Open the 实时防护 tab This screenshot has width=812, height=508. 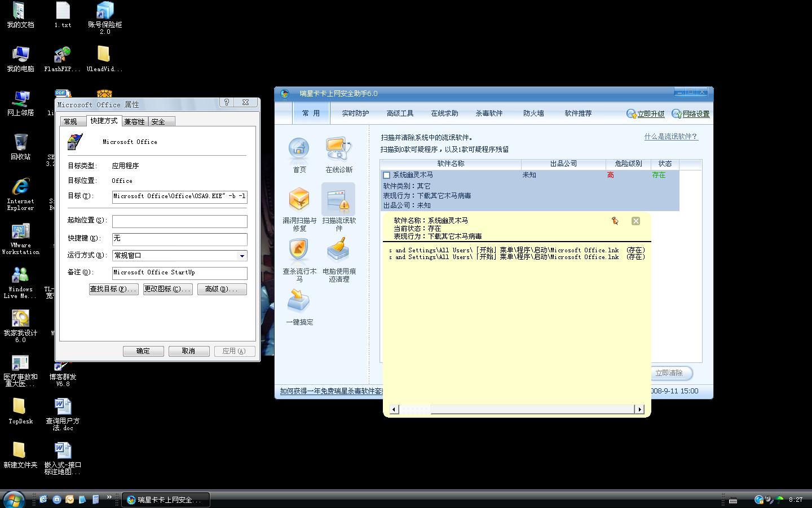[x=355, y=113]
